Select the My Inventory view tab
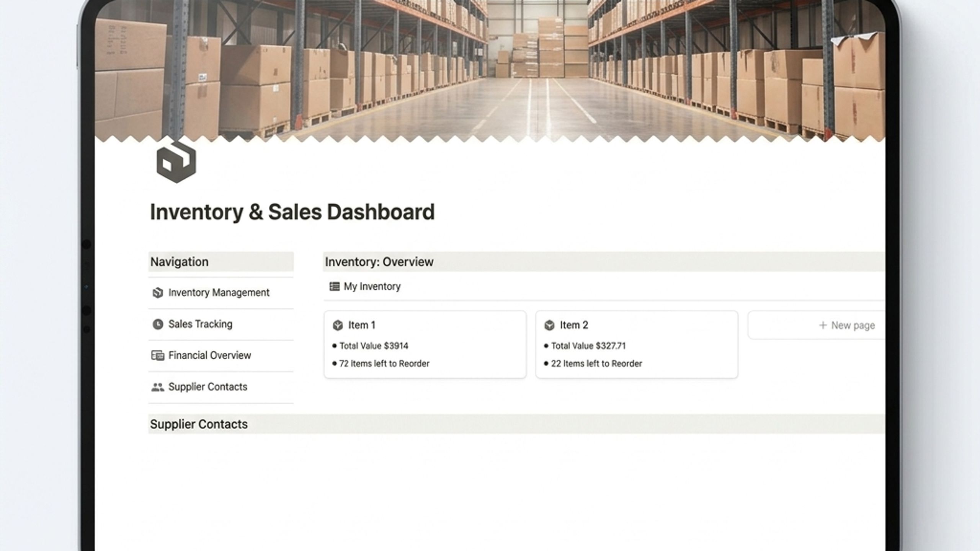This screenshot has height=551, width=980. [x=365, y=287]
